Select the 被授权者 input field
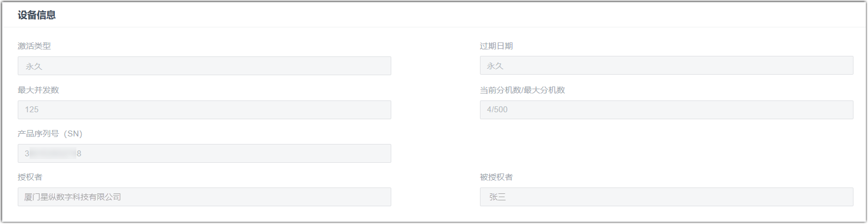 coord(666,197)
